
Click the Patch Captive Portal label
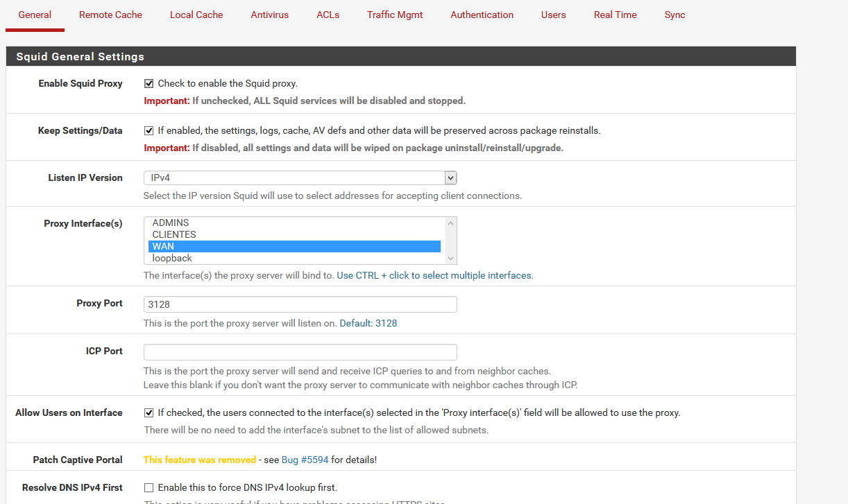pyautogui.click(x=78, y=460)
